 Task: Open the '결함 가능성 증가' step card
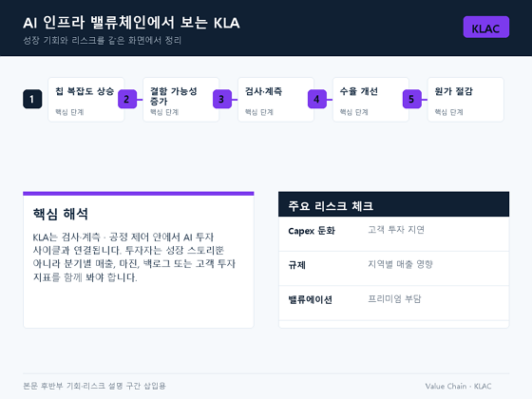click(181, 100)
